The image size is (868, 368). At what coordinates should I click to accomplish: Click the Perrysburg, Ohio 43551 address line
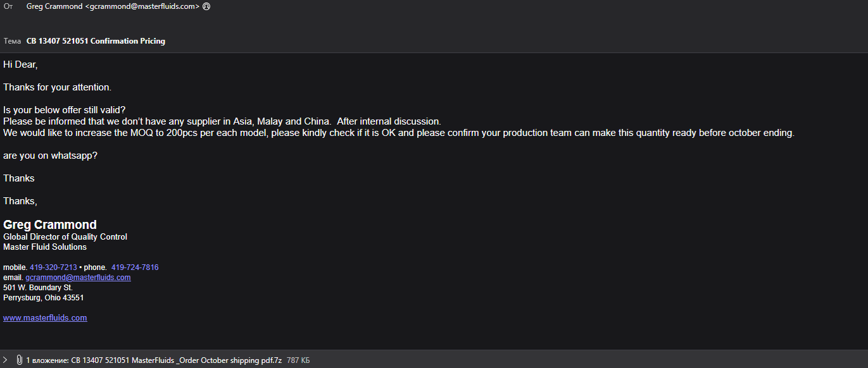(x=43, y=298)
